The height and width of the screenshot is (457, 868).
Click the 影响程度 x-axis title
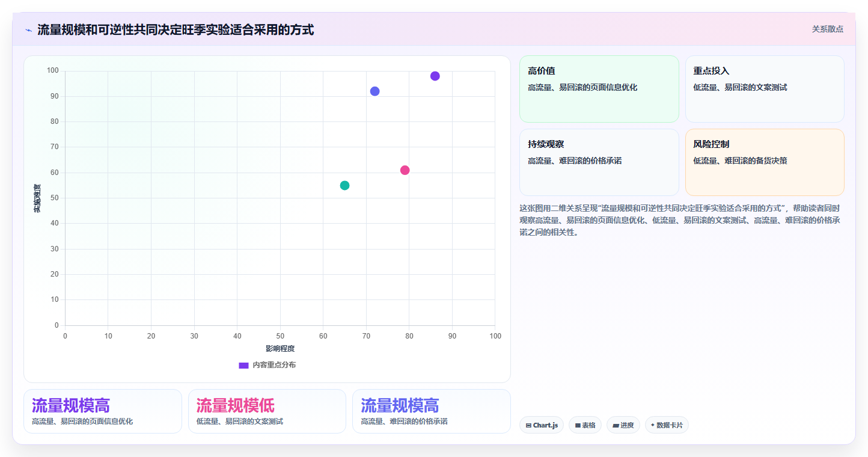pyautogui.click(x=280, y=349)
